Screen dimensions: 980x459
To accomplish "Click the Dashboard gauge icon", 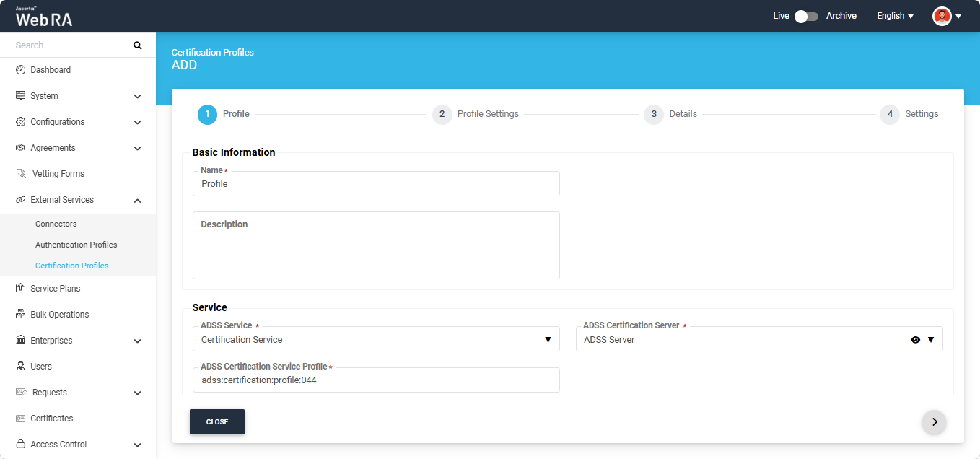I will point(20,70).
